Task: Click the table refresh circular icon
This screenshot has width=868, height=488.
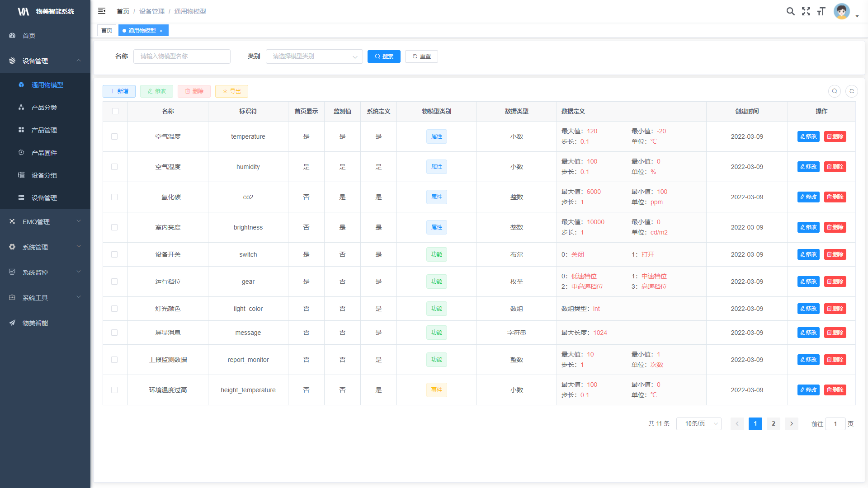Action: (851, 91)
